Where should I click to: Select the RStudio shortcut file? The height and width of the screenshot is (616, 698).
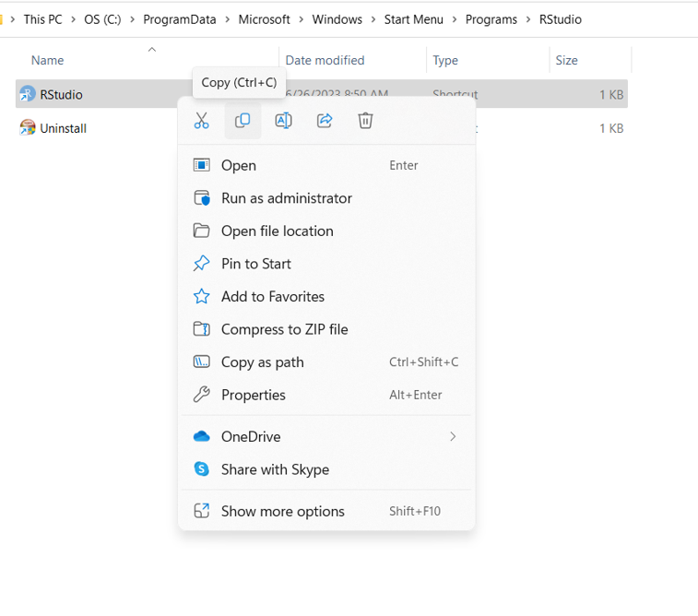point(61,94)
